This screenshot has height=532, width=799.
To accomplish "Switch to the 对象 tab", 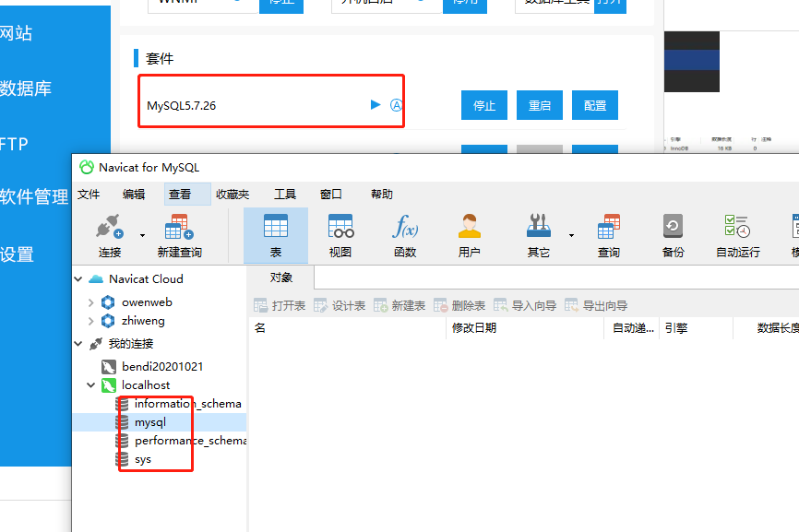I will [x=280, y=278].
